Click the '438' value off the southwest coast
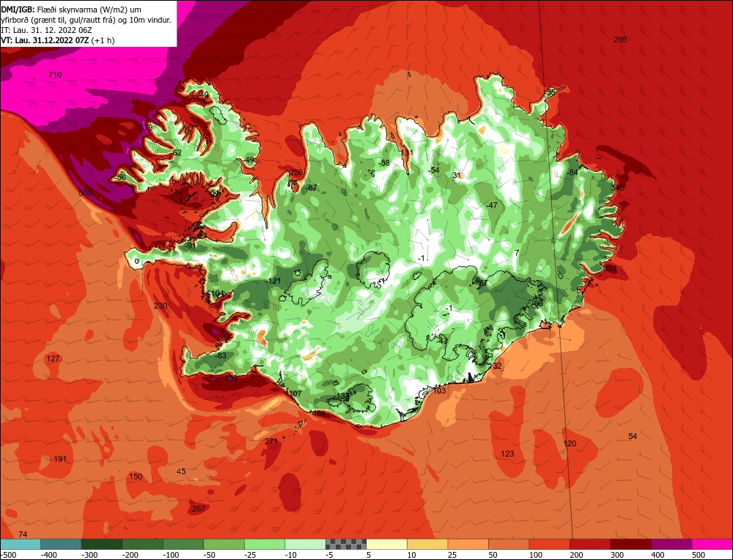733x560 pixels. (x=231, y=377)
